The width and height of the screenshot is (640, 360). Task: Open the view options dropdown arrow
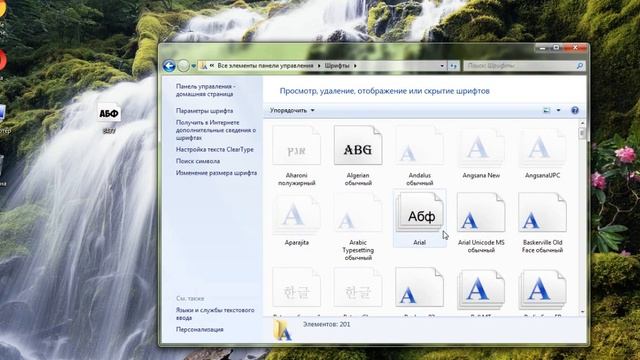(x=558, y=110)
